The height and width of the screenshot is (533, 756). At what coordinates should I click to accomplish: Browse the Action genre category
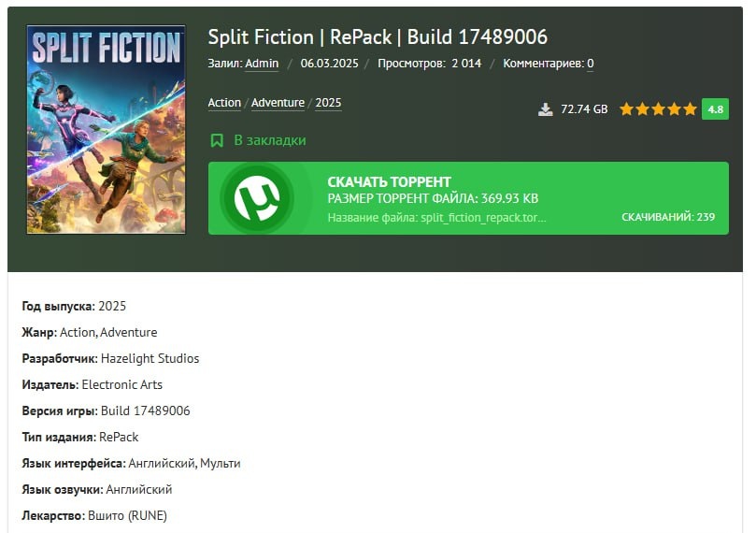point(224,103)
